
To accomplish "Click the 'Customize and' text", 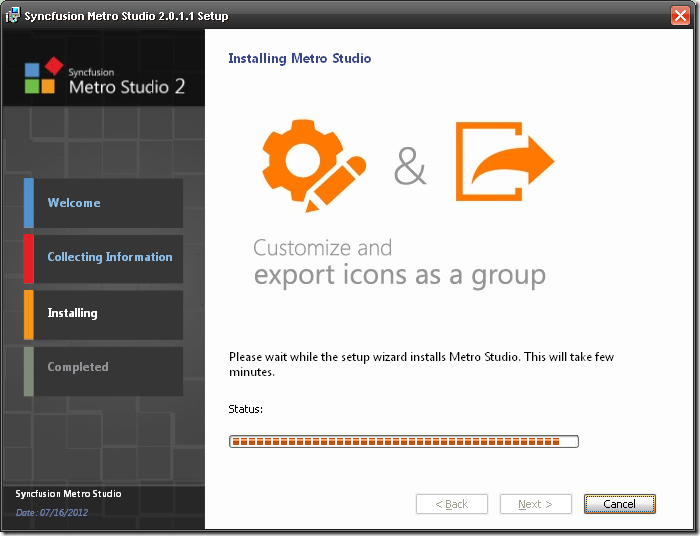I will click(x=322, y=247).
